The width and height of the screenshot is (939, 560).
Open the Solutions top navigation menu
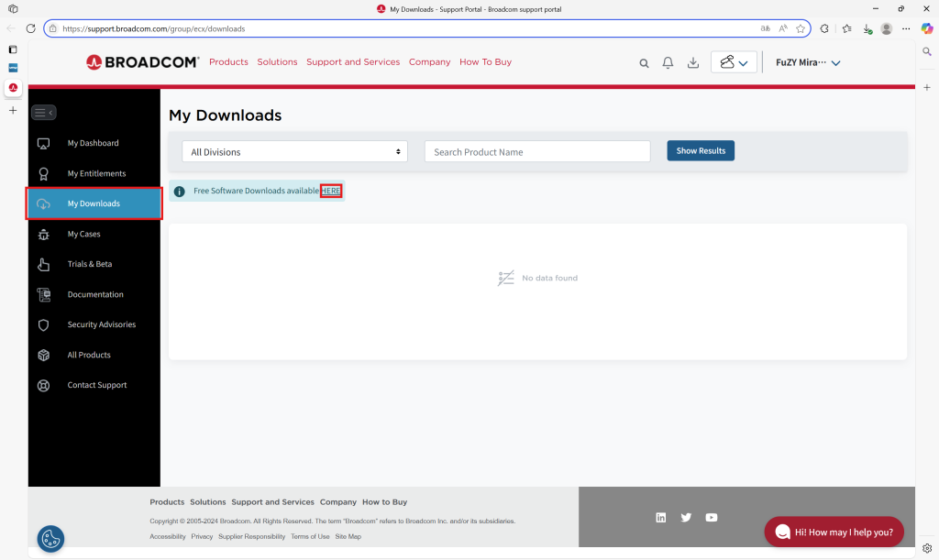(277, 61)
